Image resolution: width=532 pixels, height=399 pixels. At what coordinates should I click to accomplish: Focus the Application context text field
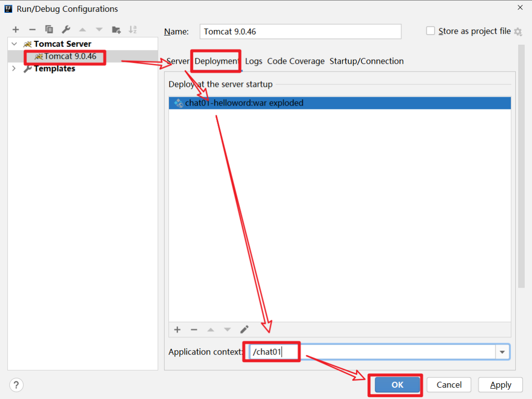point(372,352)
